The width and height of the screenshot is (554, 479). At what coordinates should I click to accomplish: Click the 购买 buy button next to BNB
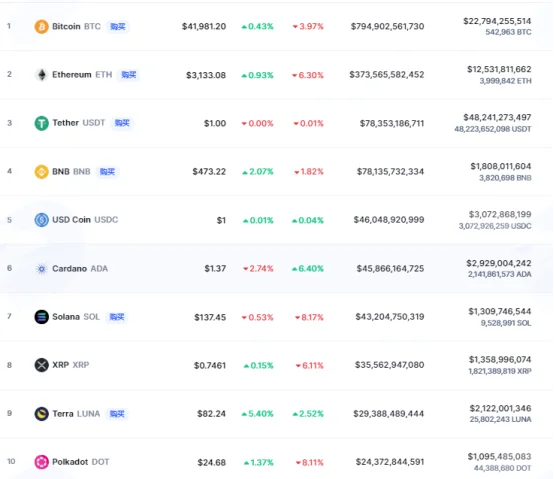point(107,172)
